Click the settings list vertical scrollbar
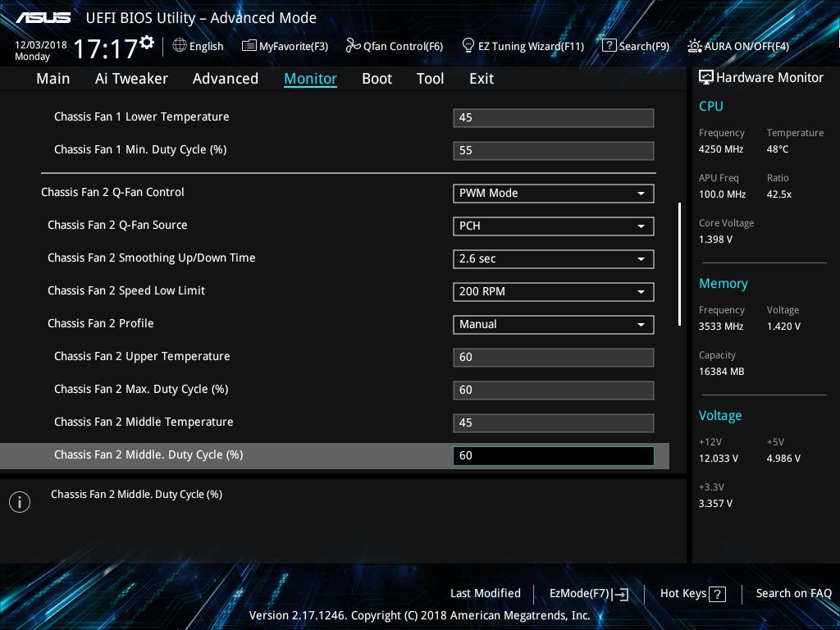The width and height of the screenshot is (840, 630). (x=679, y=263)
